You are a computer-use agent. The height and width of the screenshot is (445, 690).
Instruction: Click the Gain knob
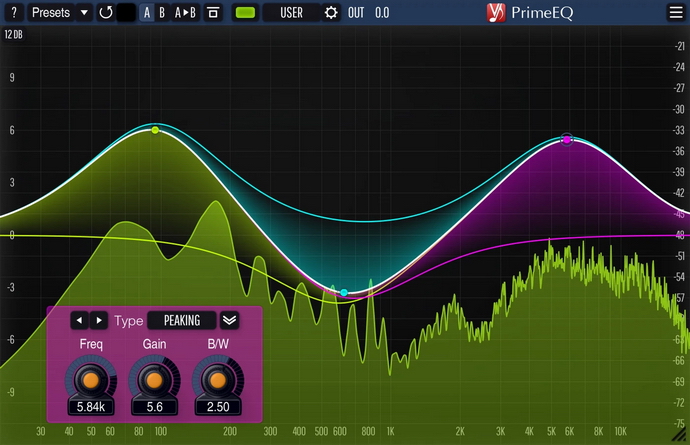pos(154,379)
